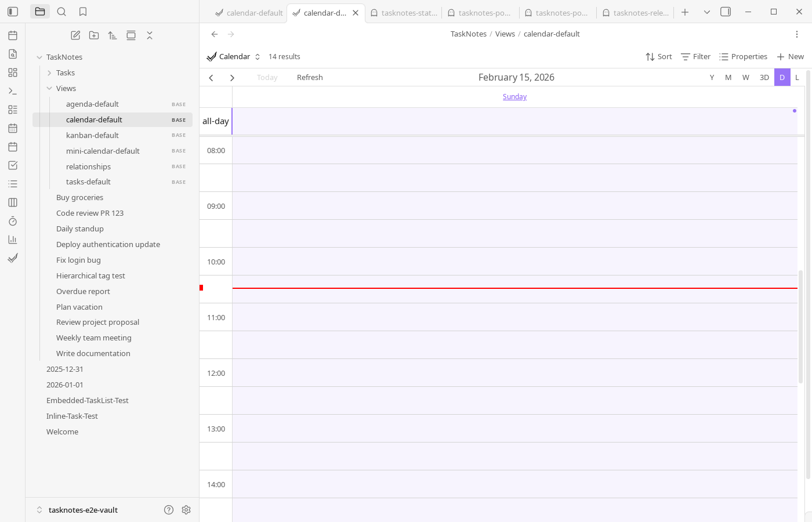The width and height of the screenshot is (812, 522).
Task: Switch calendar to 3-day view (3D)
Action: coord(764,77)
